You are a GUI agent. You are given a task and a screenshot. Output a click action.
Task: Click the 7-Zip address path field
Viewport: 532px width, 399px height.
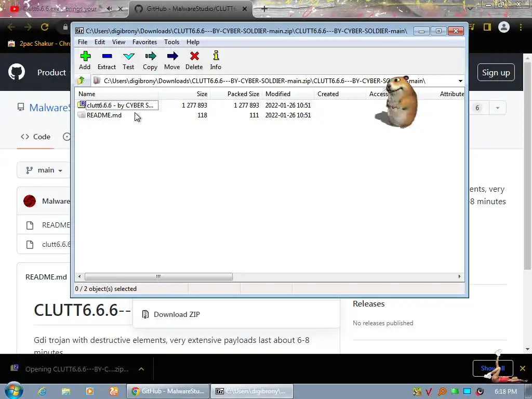click(275, 81)
